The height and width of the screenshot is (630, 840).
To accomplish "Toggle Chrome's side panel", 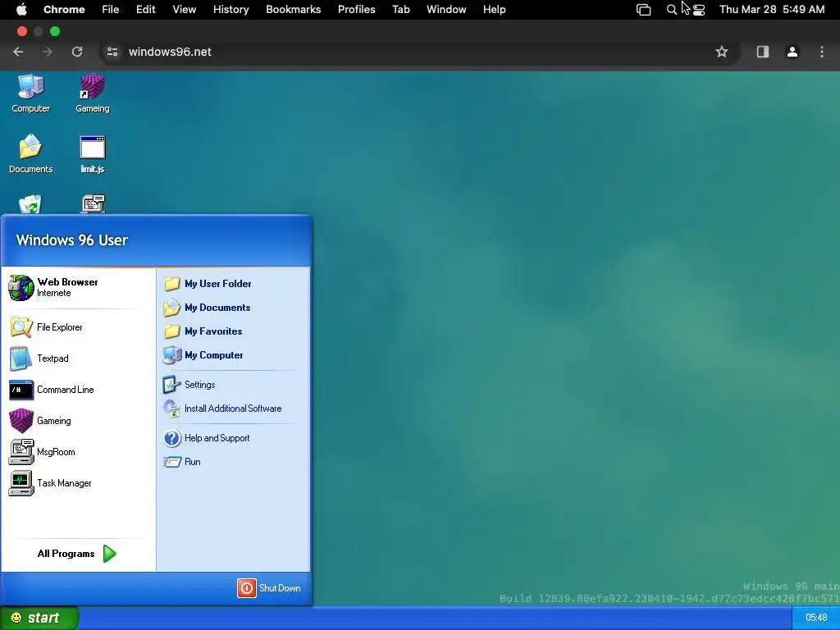I will (762, 52).
